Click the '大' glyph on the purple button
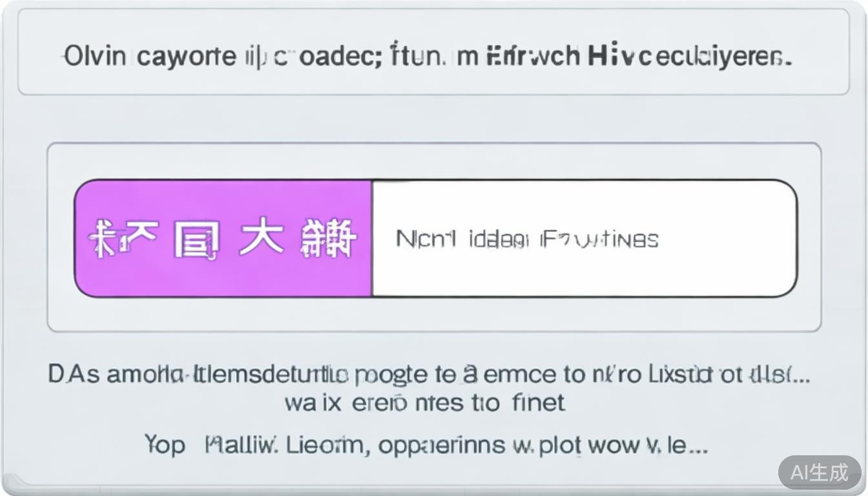Screen dimensions: 868x496 tap(261, 238)
